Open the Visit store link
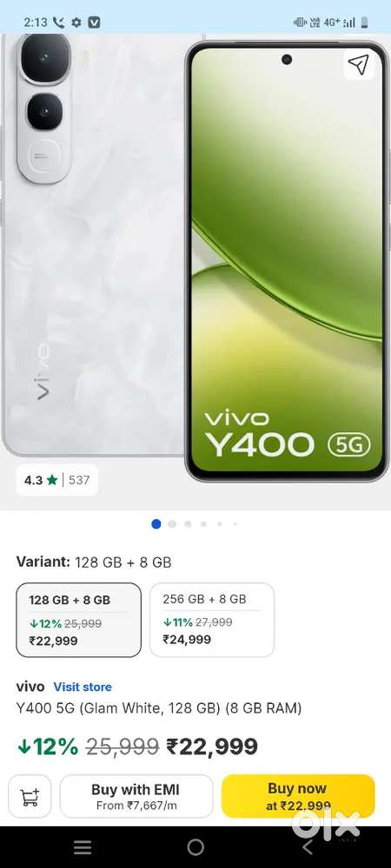The height and width of the screenshot is (868, 391). [x=83, y=687]
